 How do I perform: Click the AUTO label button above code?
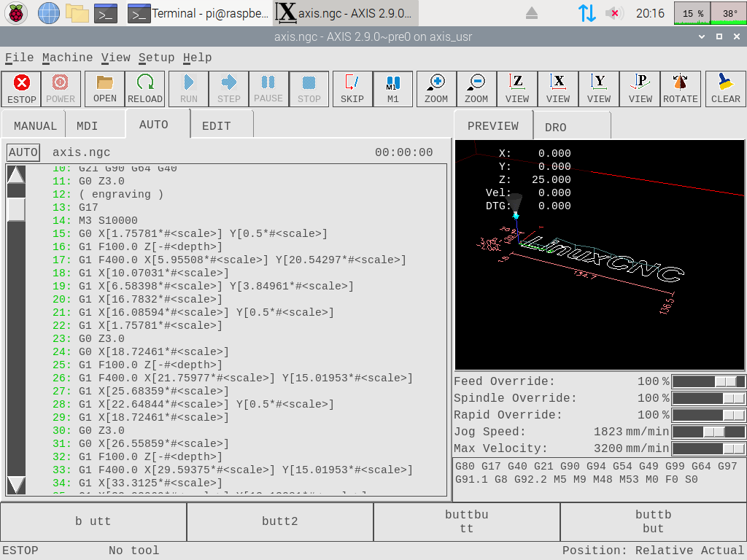pyautogui.click(x=23, y=152)
